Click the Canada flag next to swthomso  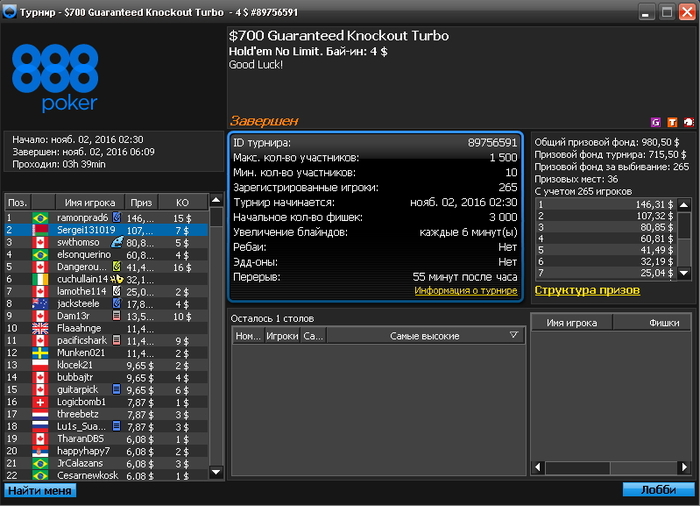(x=40, y=243)
